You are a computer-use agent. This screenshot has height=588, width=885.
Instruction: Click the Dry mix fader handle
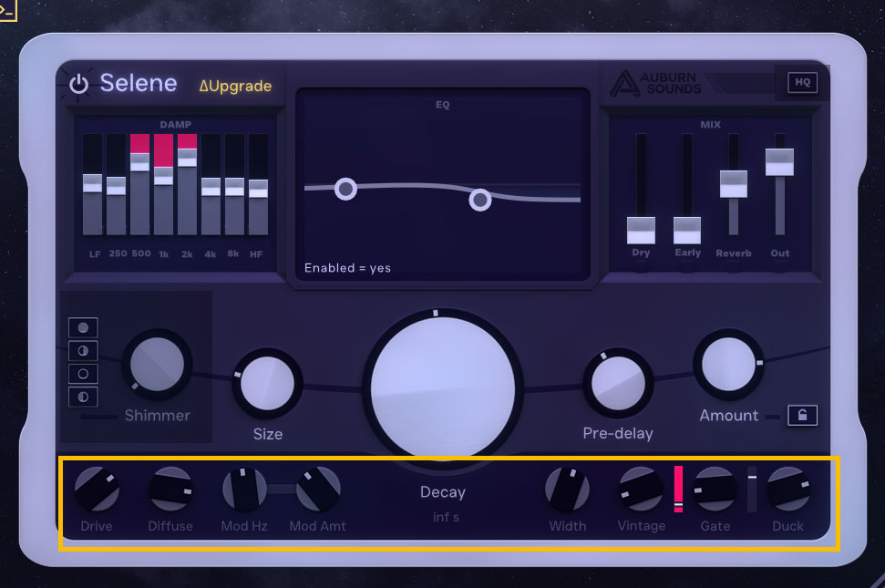tap(641, 230)
